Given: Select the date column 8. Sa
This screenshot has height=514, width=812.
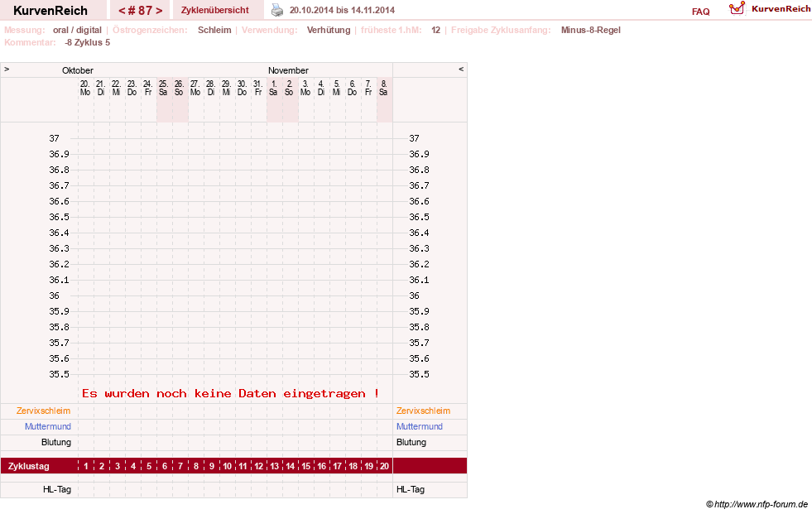Looking at the screenshot, I should 383,88.
